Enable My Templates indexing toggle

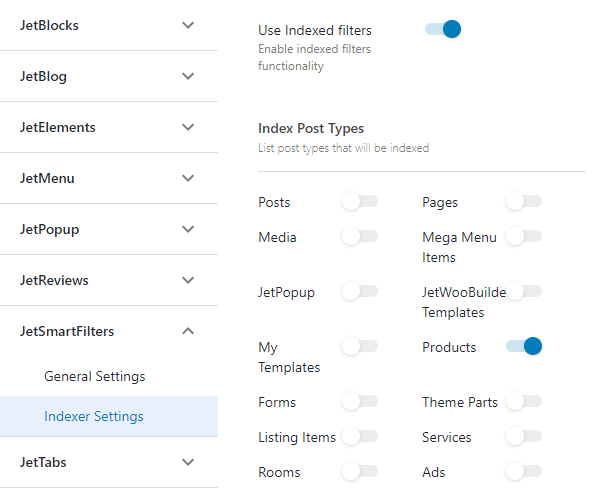pyautogui.click(x=360, y=346)
